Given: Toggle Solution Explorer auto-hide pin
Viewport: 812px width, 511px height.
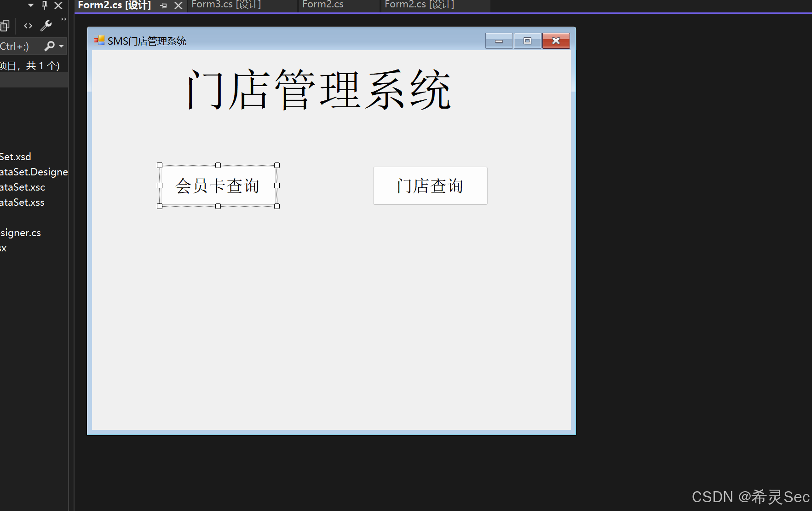Looking at the screenshot, I should point(45,6).
